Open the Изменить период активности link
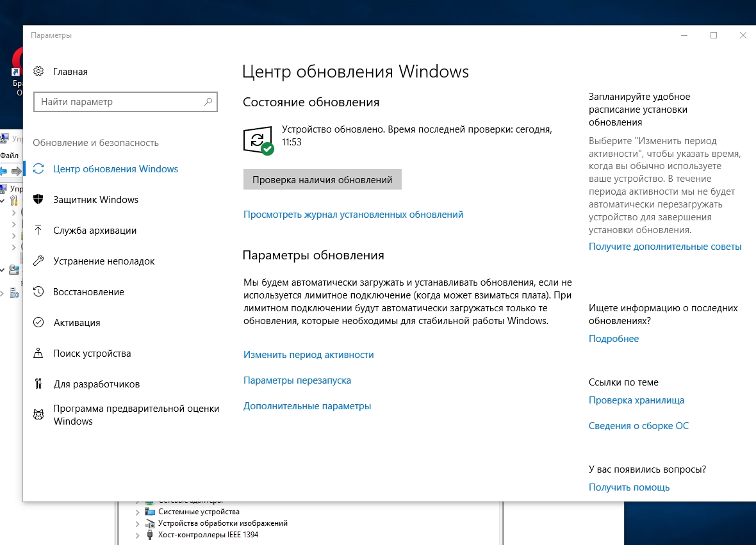 click(x=308, y=355)
